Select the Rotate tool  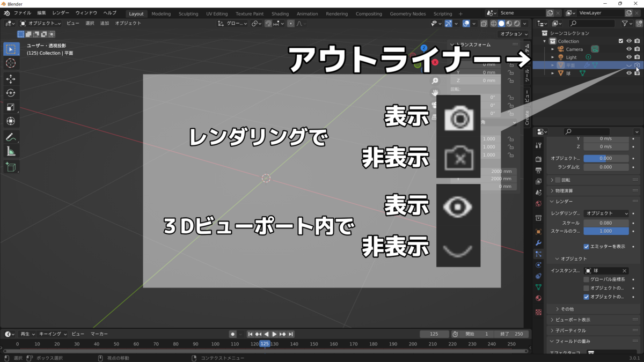pyautogui.click(x=11, y=93)
